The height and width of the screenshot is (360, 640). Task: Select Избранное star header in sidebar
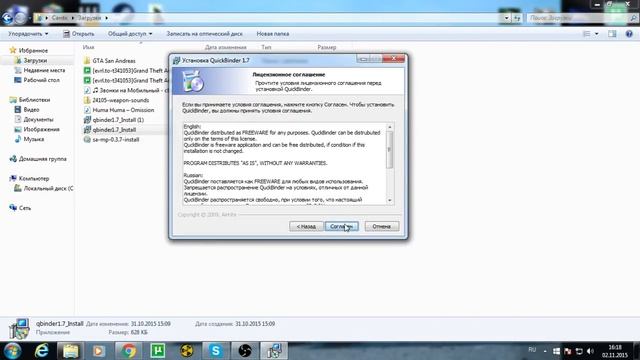[x=33, y=50]
